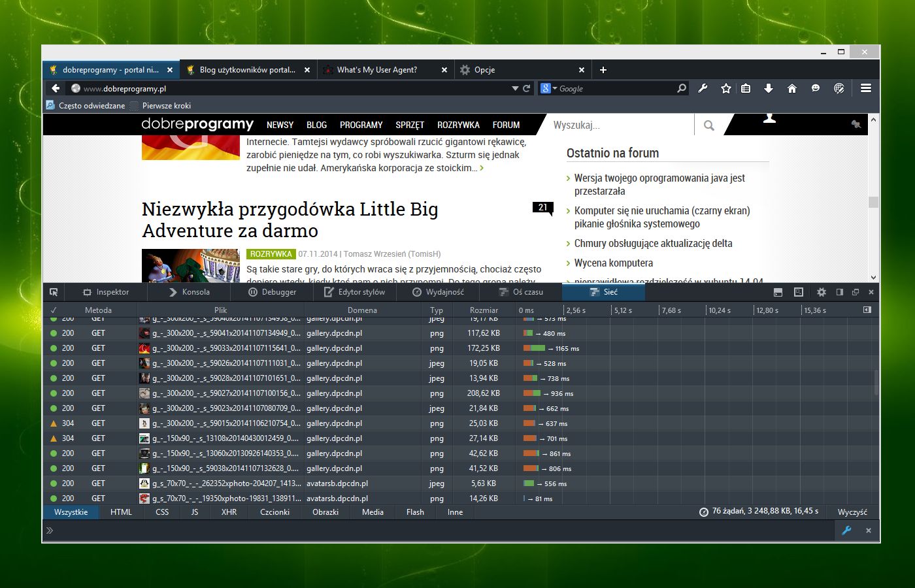Open devtools in a separate window
The height and width of the screenshot is (588, 915).
click(856, 292)
